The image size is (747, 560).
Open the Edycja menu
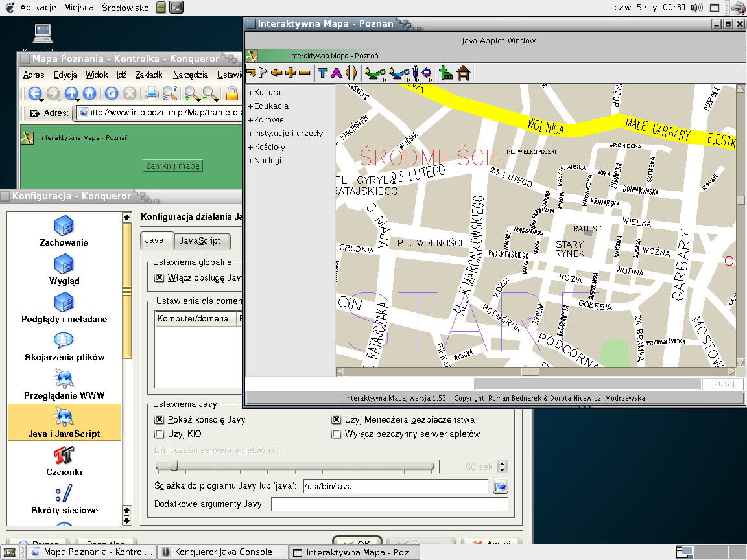coord(65,75)
